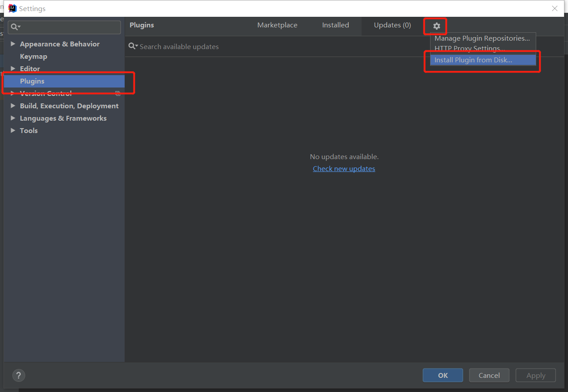Viewport: 568px width, 392px height.
Task: Choose Manage Plugin Repositories menu entry
Action: pyautogui.click(x=482, y=38)
